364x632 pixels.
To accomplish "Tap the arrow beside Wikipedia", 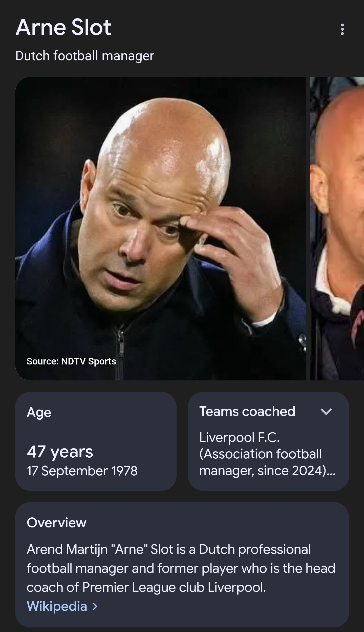I will (x=95, y=606).
